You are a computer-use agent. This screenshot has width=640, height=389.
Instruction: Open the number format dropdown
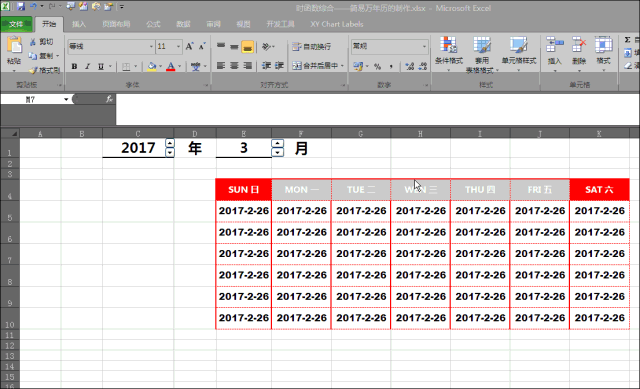(424, 46)
